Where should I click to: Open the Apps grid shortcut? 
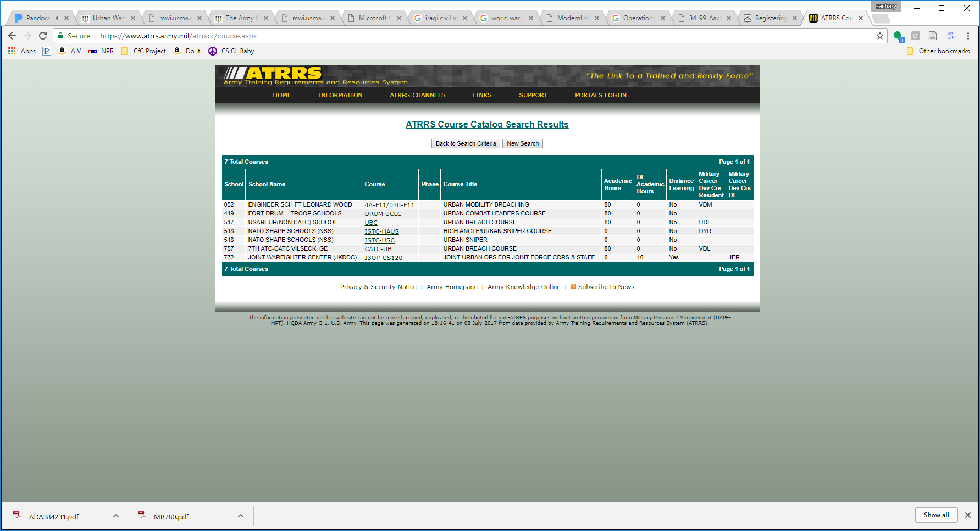tap(12, 51)
